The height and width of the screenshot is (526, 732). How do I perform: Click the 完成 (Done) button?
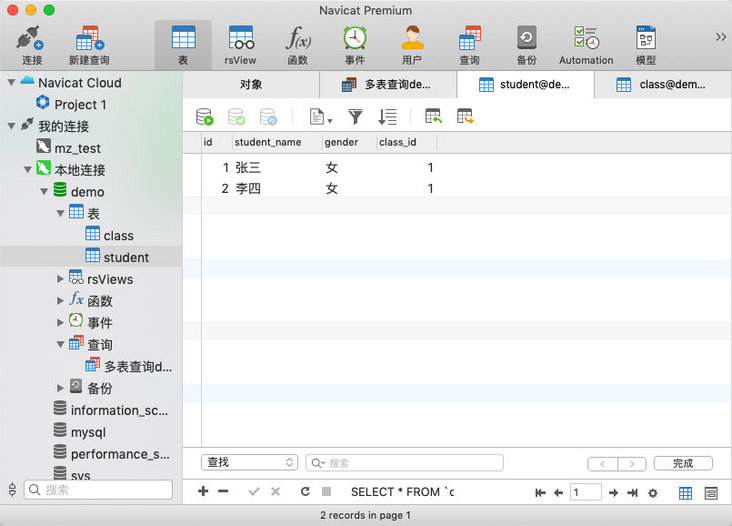(683, 463)
